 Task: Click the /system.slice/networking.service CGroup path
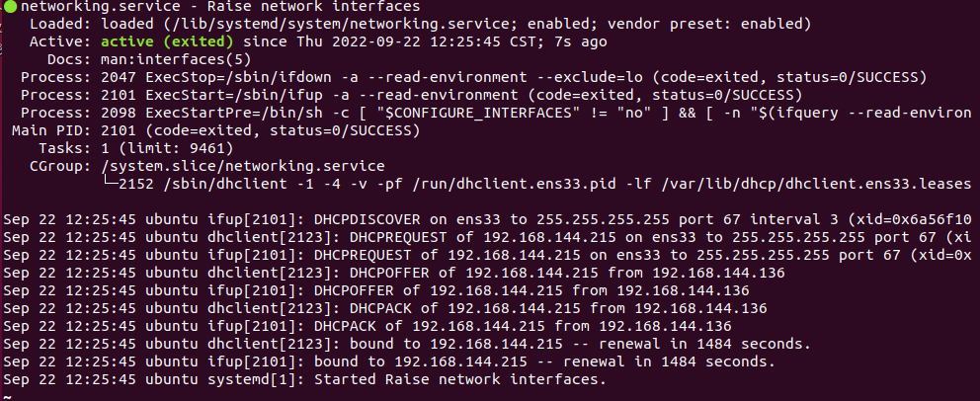coord(243,166)
